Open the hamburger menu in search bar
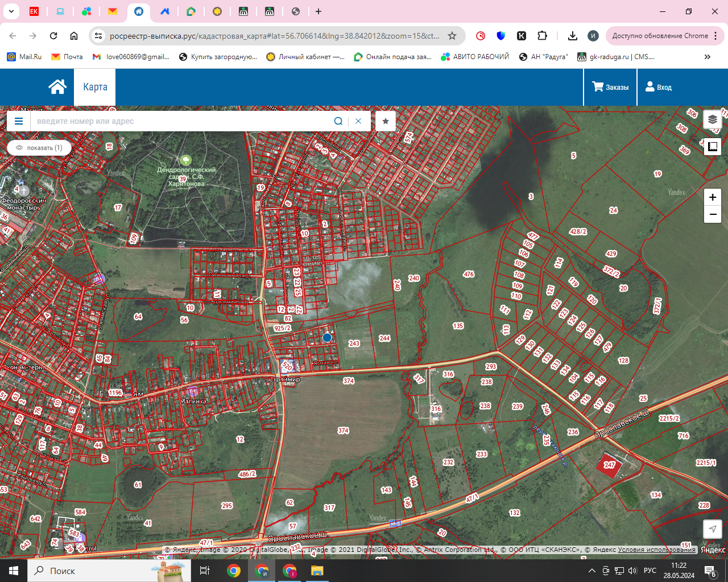This screenshot has width=728, height=582. click(x=19, y=121)
